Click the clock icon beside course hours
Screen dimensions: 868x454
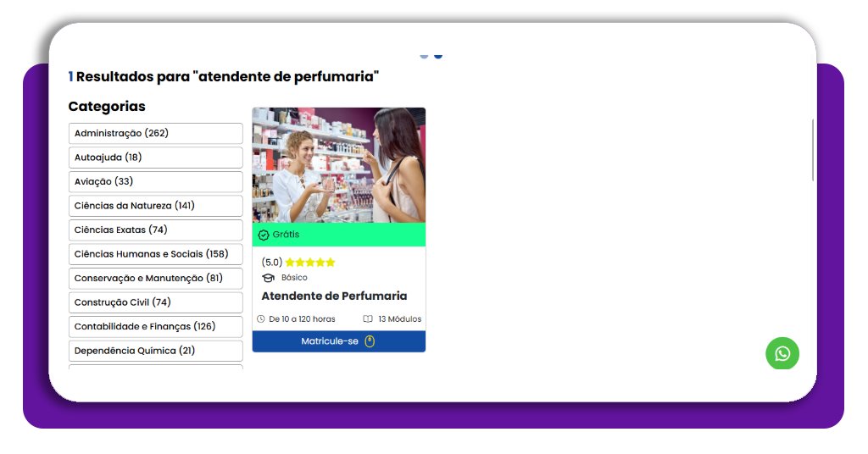coord(261,319)
